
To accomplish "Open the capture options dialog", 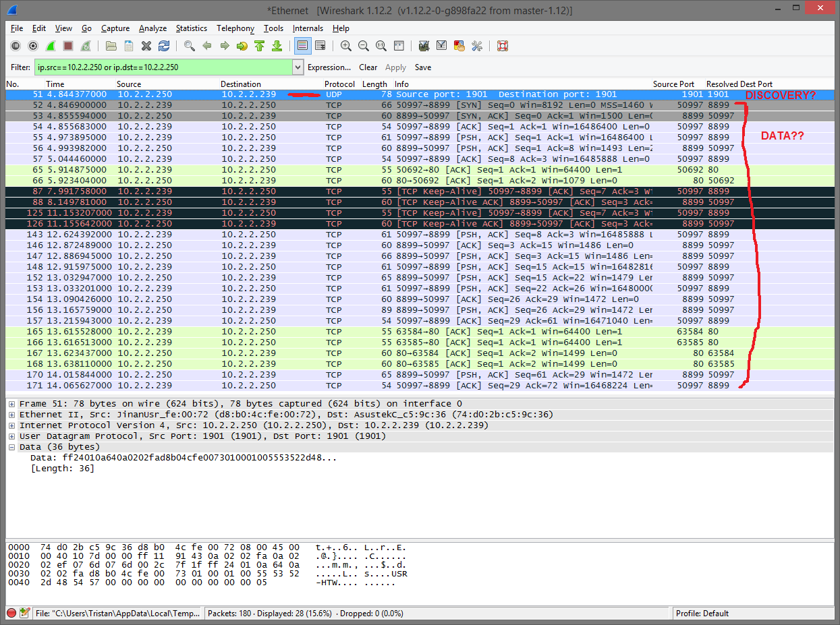I will [x=33, y=46].
